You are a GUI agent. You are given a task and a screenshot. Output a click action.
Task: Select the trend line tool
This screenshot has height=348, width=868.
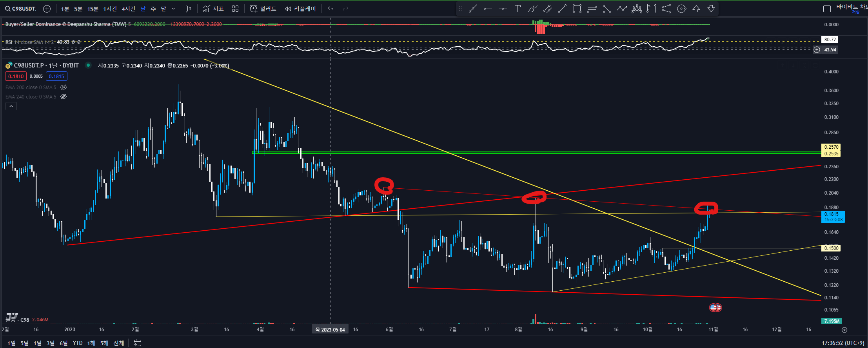click(x=473, y=9)
